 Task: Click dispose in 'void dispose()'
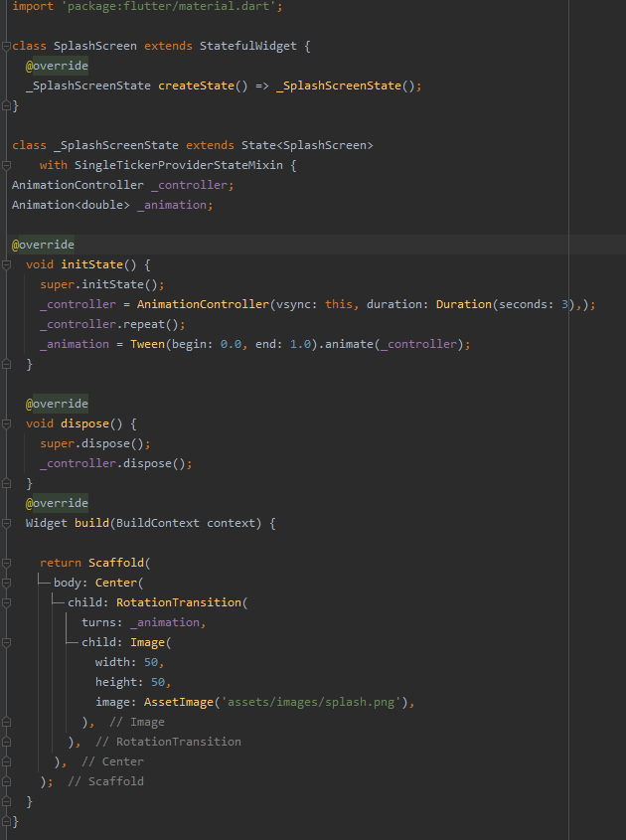85,423
